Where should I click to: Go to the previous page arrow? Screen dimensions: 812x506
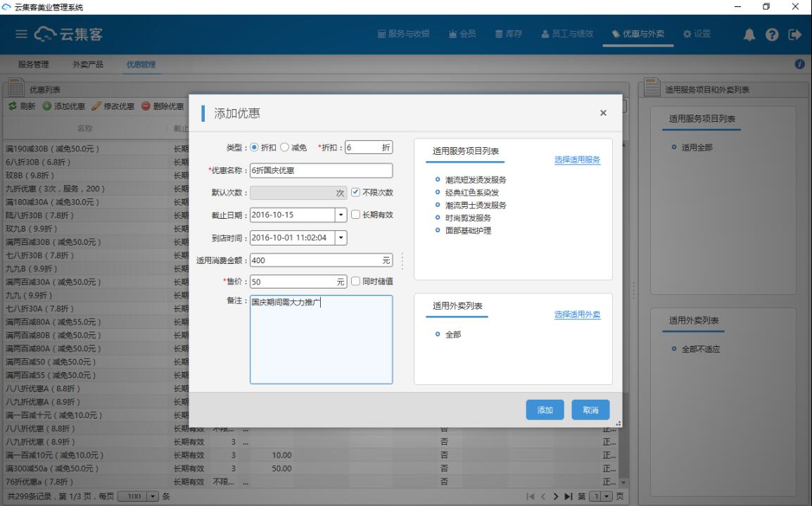tap(543, 496)
